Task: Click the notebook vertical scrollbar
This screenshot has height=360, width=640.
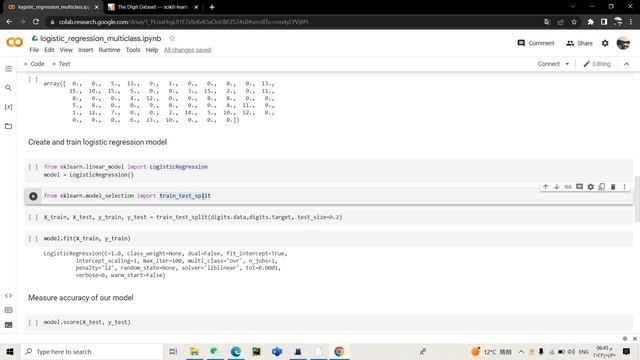Action: pos(637,199)
